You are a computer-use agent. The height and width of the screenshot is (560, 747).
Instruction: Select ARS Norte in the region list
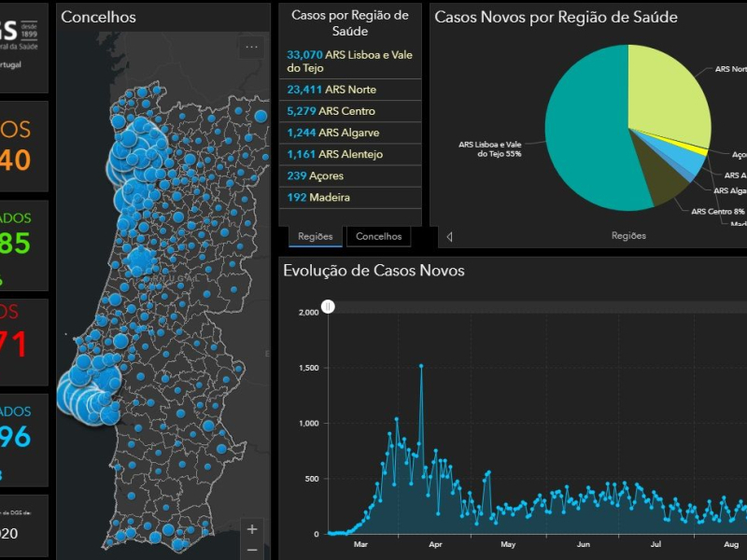coord(350,90)
